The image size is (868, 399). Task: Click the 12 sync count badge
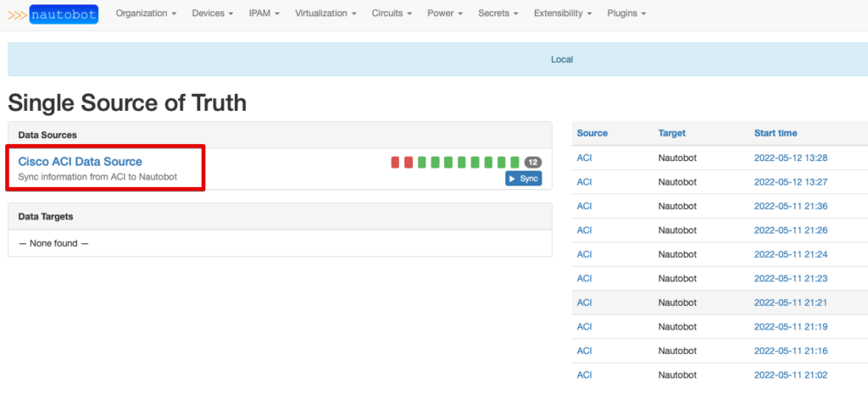(x=533, y=162)
